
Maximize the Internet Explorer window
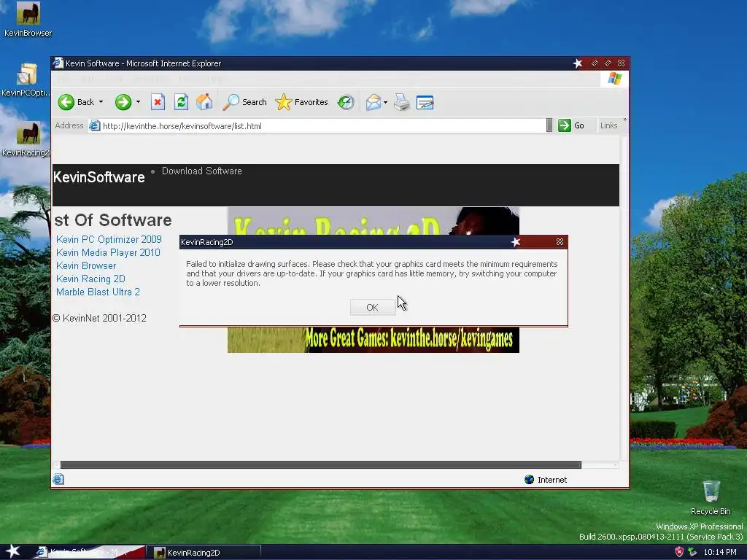[608, 63]
